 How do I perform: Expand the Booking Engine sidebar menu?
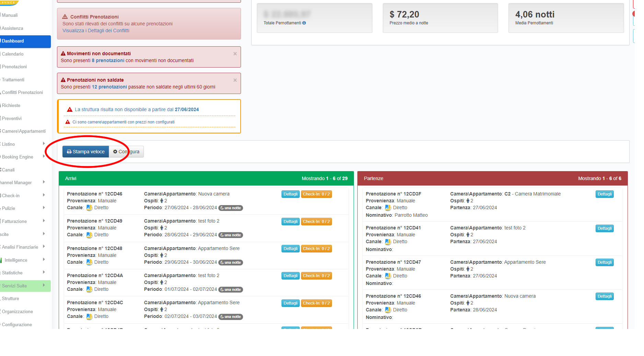(x=44, y=156)
